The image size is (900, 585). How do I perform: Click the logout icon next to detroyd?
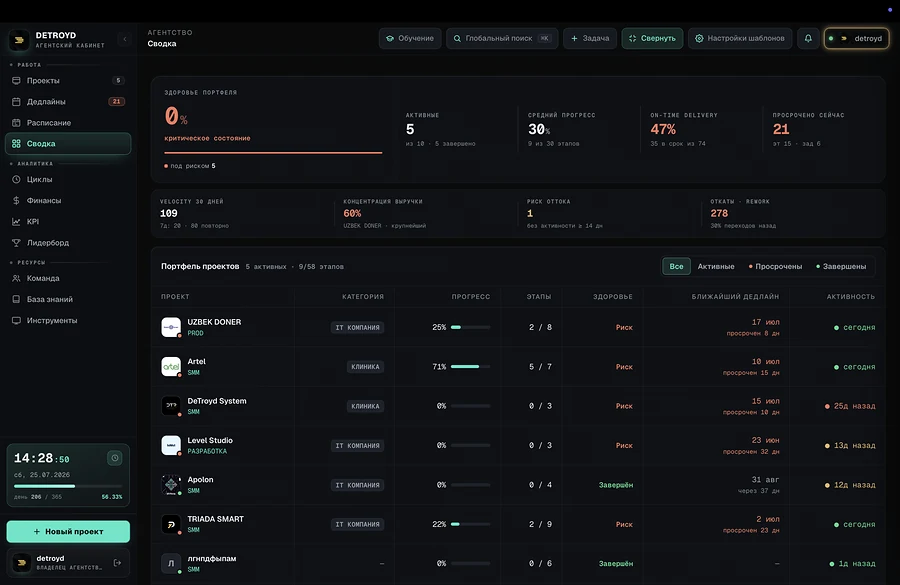(x=118, y=563)
